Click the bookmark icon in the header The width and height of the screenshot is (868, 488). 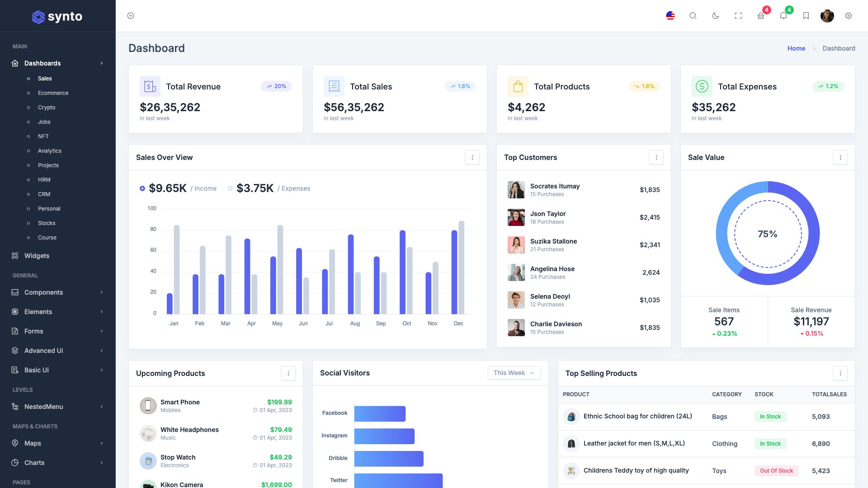806,15
